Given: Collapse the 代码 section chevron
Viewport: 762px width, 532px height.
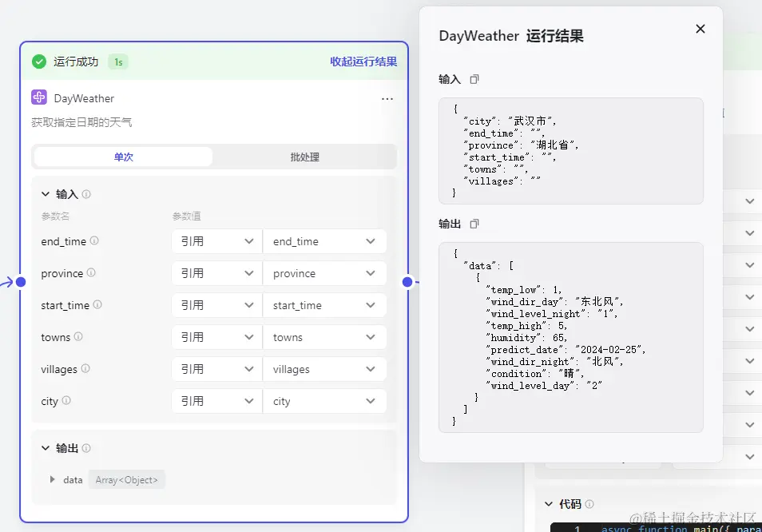Looking at the screenshot, I should click(x=549, y=504).
